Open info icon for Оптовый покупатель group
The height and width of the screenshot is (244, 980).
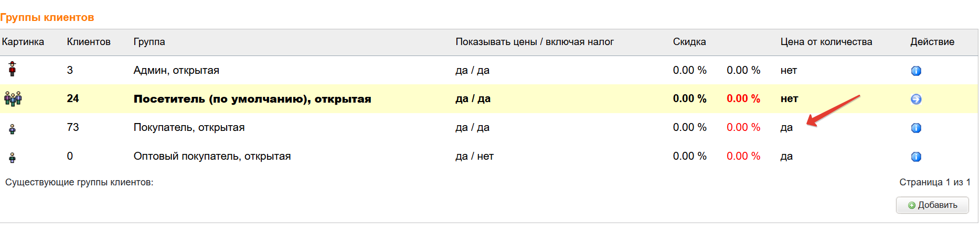click(x=916, y=157)
